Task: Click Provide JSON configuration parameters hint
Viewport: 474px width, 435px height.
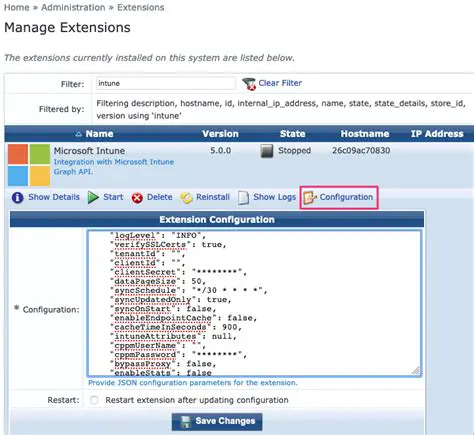Action: tap(193, 383)
